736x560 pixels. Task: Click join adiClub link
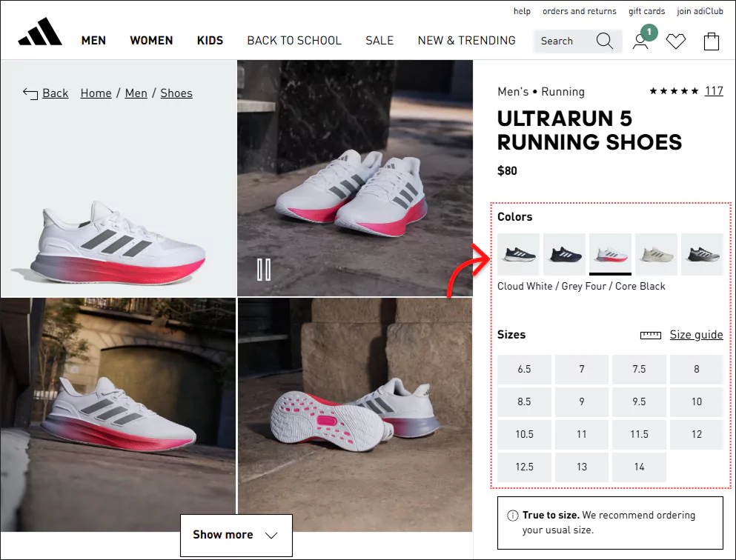click(700, 11)
